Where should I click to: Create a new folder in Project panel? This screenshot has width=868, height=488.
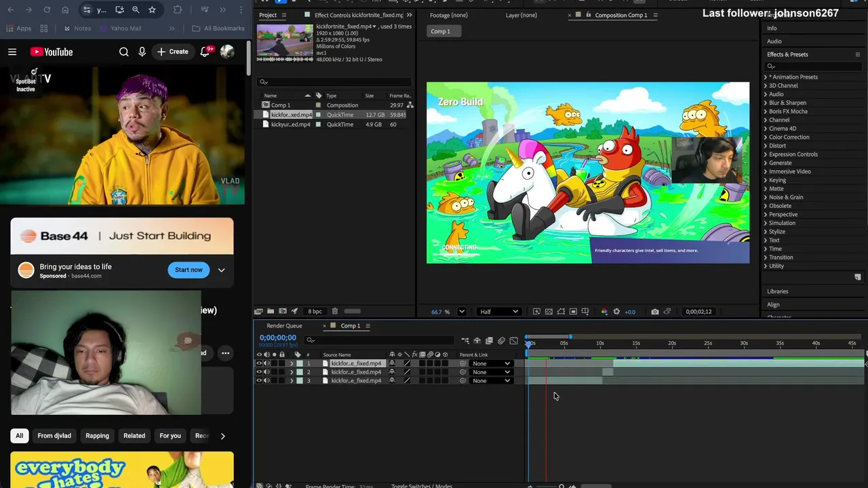coord(271,311)
